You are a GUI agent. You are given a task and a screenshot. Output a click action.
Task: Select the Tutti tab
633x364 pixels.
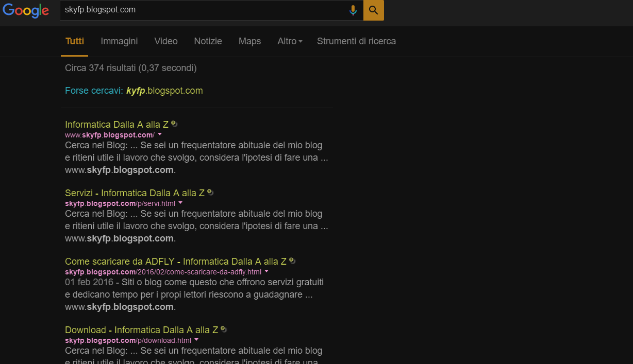coord(75,41)
